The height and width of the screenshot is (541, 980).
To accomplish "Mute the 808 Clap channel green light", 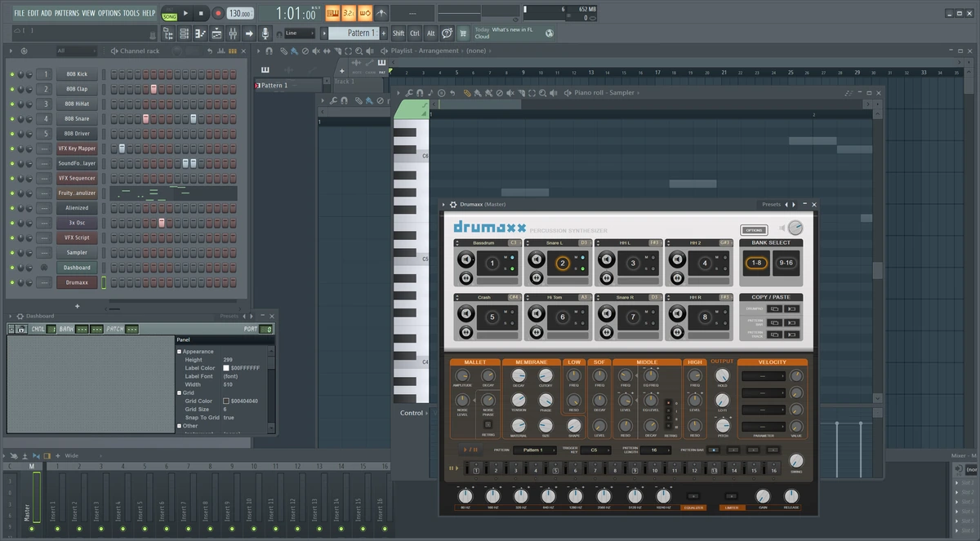I will (12, 89).
